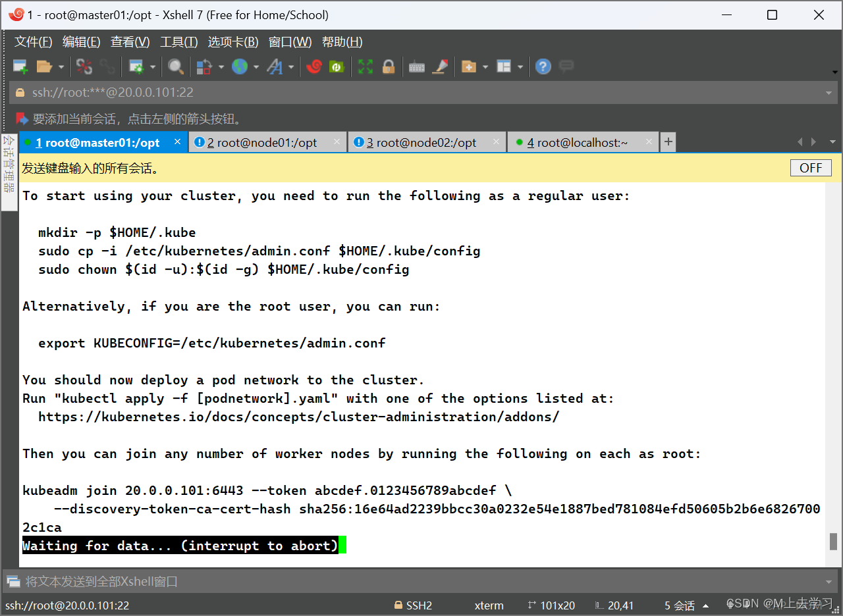Click the folder-plus toolbar icon

pyautogui.click(x=469, y=66)
